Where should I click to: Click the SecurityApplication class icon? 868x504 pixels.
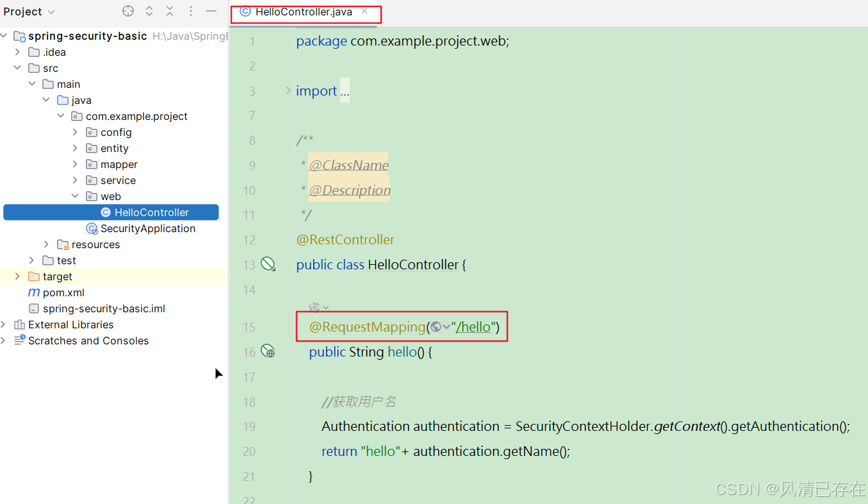pyautogui.click(x=92, y=228)
